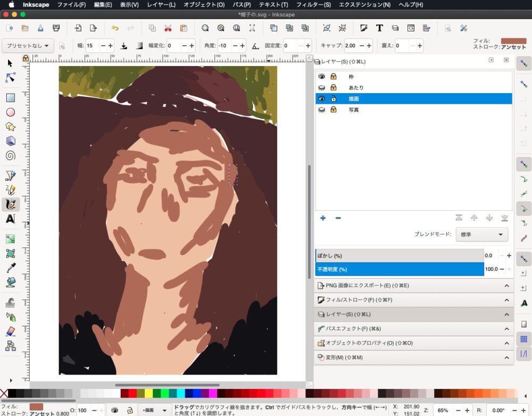Select the Spiral tool in toolbox
Screen dimensions: 532x416
pos(10,156)
